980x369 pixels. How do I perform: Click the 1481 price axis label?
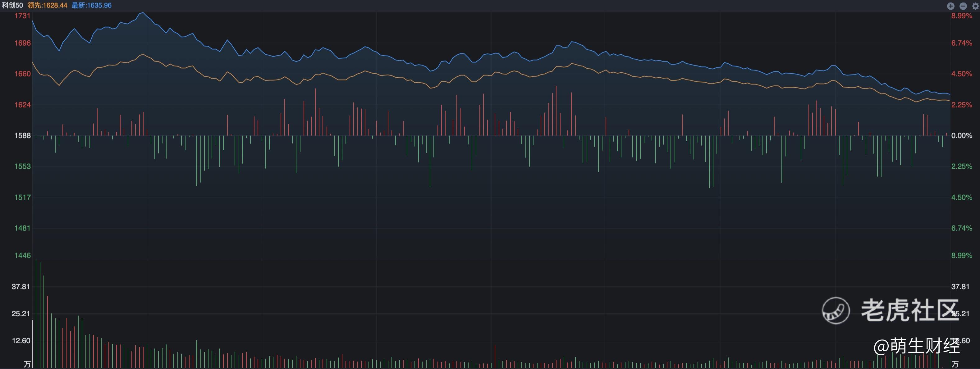(x=22, y=228)
